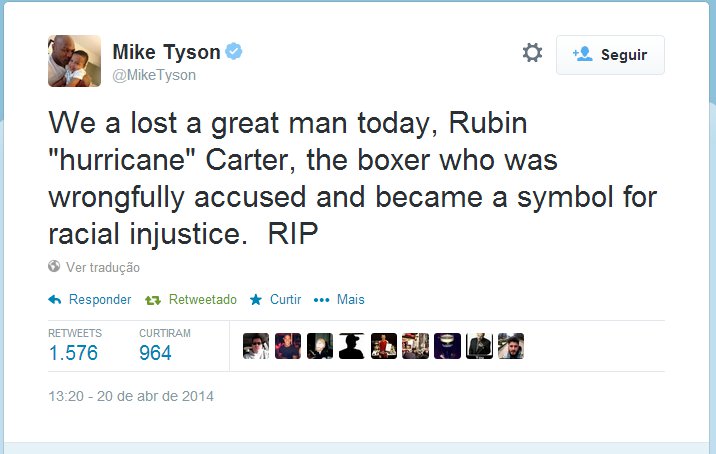Open the tweet timestamp 13:20 - 20 de abr de 2014
Screen dimensions: 716x454
pos(131,396)
